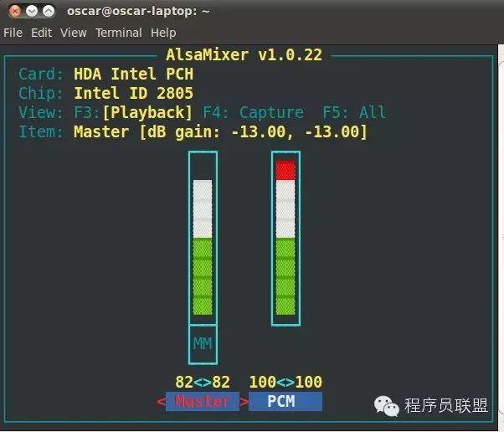Image resolution: width=504 pixels, height=432 pixels.
Task: Open the Edit menu
Action: [x=42, y=33]
